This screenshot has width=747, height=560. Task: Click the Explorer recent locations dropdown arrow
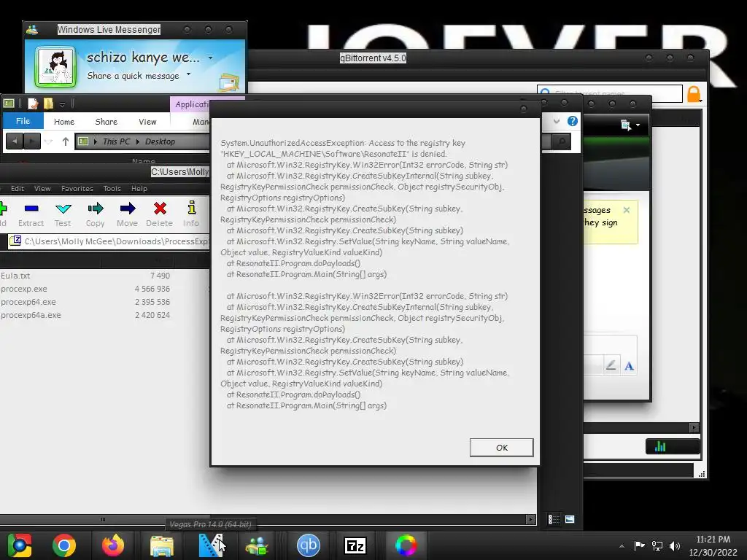pyautogui.click(x=49, y=141)
